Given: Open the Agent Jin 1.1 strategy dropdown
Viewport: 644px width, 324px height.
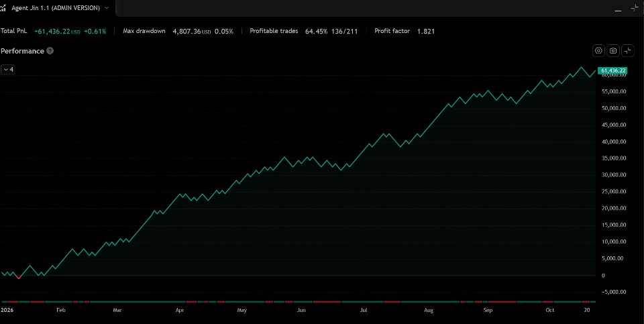Looking at the screenshot, I should (x=107, y=8).
